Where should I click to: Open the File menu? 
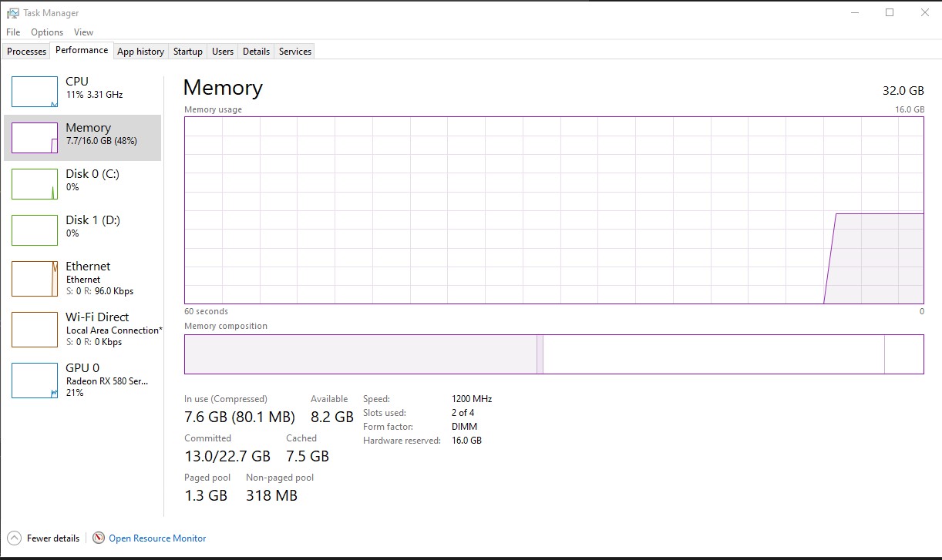(12, 32)
